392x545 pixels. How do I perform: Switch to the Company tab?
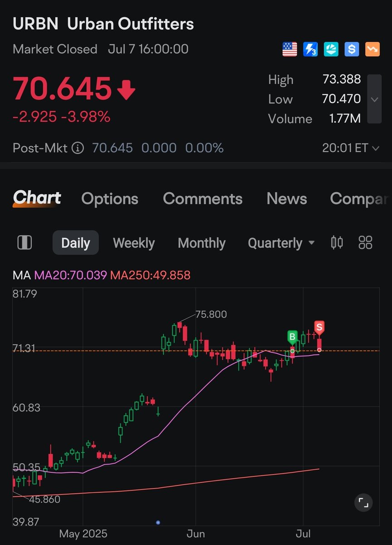pos(359,198)
